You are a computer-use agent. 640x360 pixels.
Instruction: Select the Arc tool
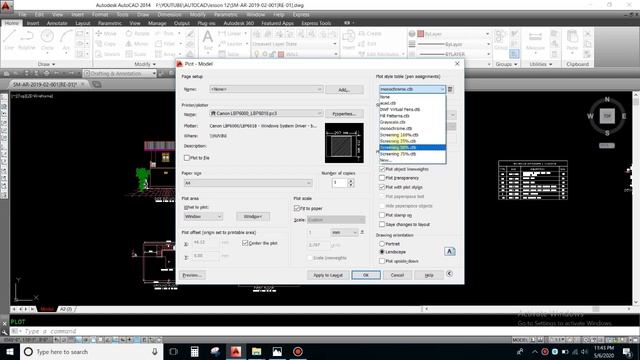tap(66, 40)
